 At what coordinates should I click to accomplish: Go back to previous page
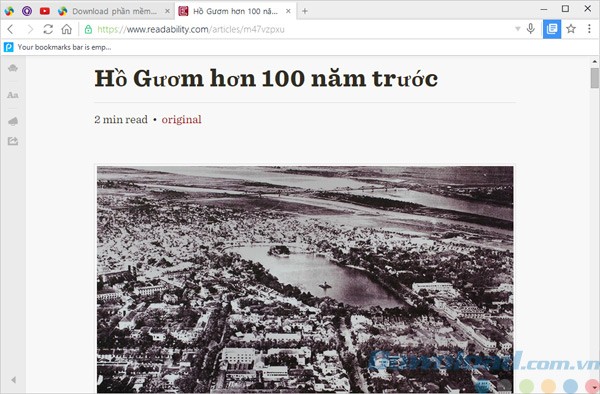(10, 29)
